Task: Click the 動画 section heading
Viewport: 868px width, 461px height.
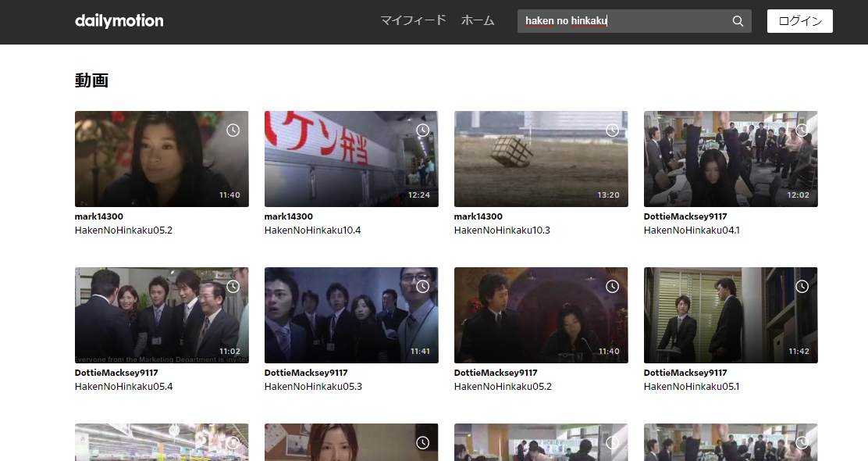Action: [x=91, y=80]
